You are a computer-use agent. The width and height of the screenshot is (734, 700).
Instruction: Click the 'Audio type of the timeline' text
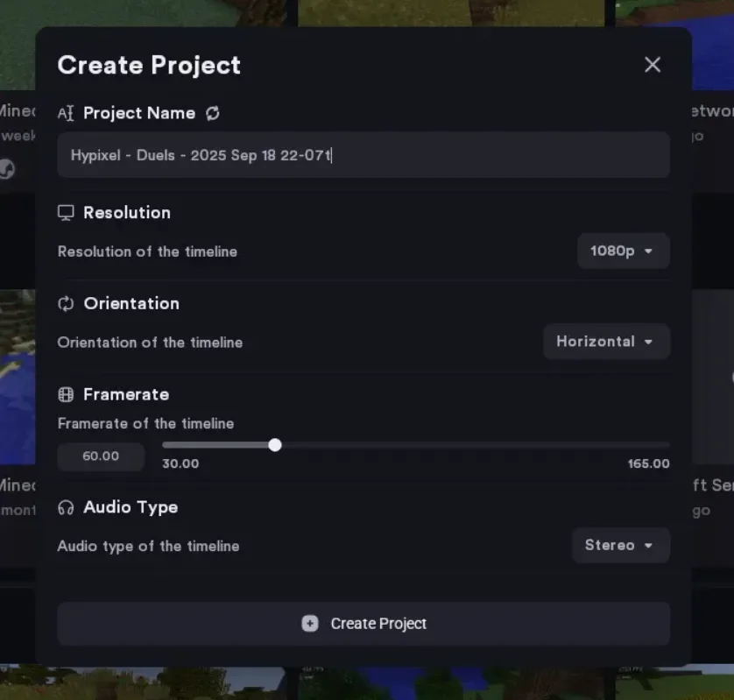[x=148, y=546]
